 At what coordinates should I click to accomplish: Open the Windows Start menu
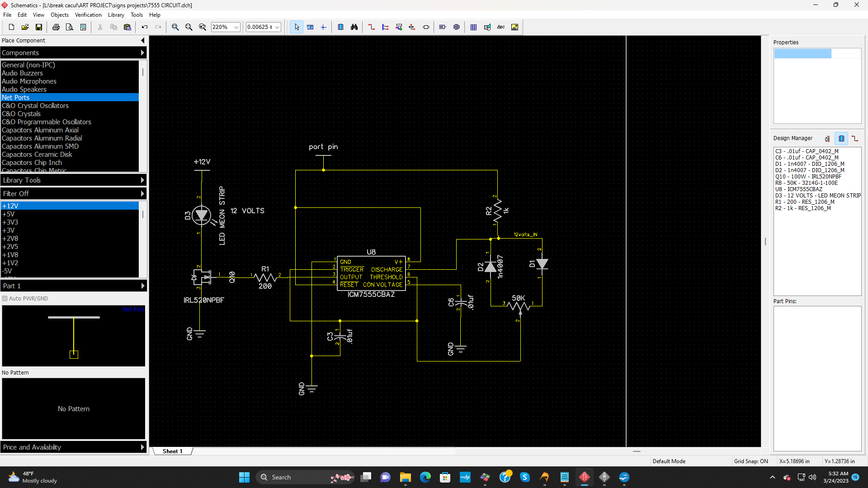point(244,477)
